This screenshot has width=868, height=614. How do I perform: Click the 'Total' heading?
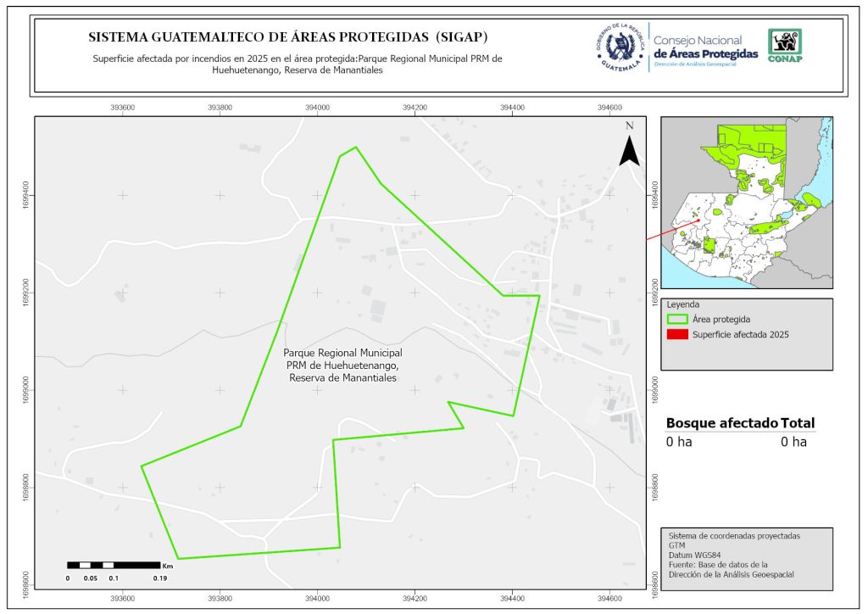coord(798,423)
